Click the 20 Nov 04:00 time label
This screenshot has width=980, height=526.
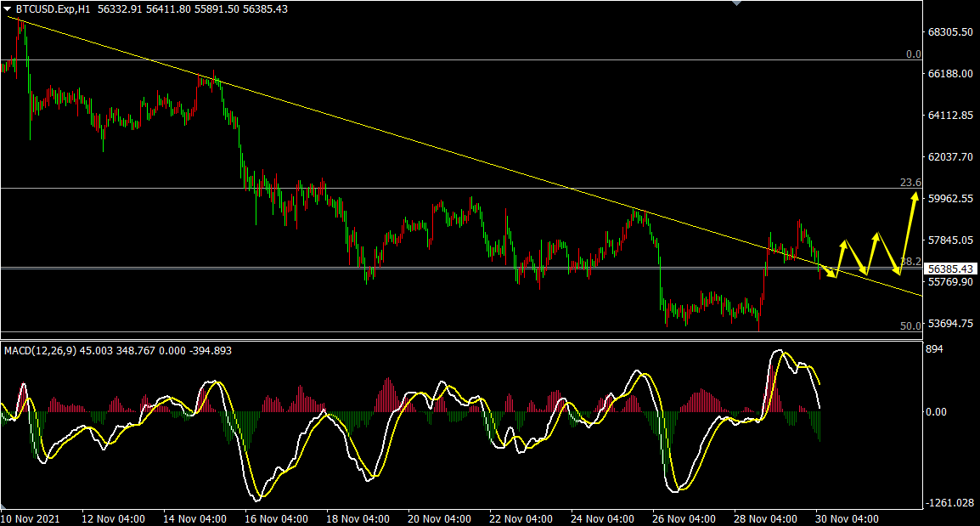pyautogui.click(x=439, y=518)
